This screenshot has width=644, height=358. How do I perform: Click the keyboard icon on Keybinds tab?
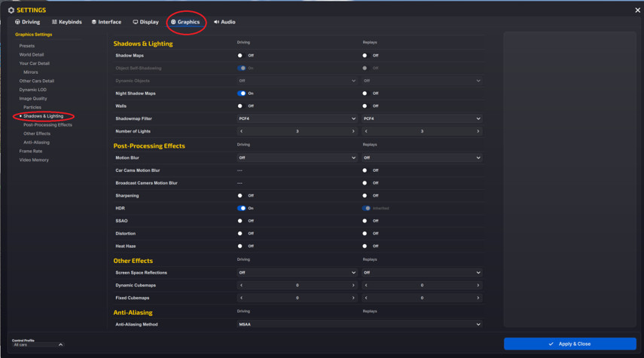click(x=54, y=22)
